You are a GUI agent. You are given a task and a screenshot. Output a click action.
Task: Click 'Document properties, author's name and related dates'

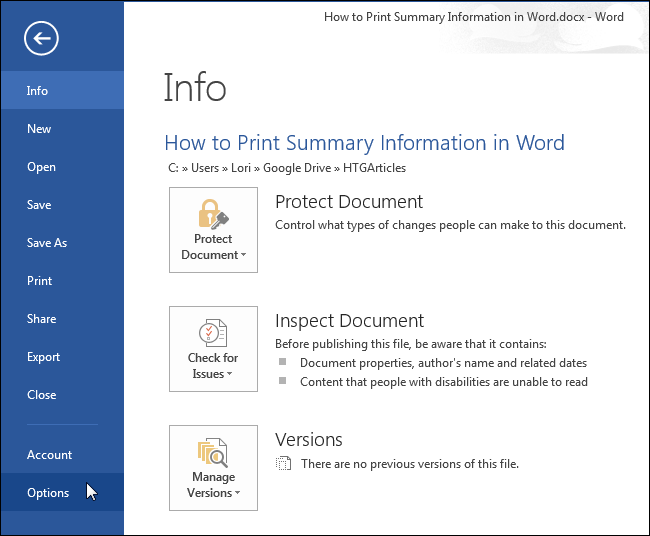tap(443, 363)
